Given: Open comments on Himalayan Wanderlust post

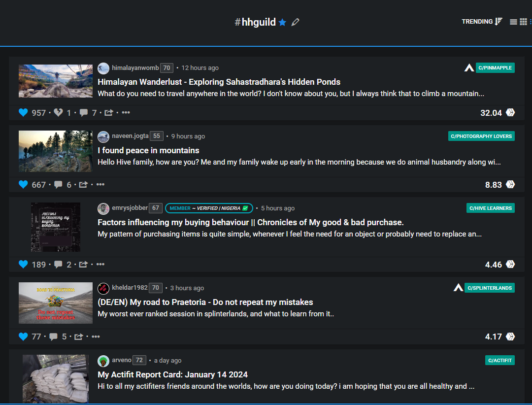Looking at the screenshot, I should 83,113.
